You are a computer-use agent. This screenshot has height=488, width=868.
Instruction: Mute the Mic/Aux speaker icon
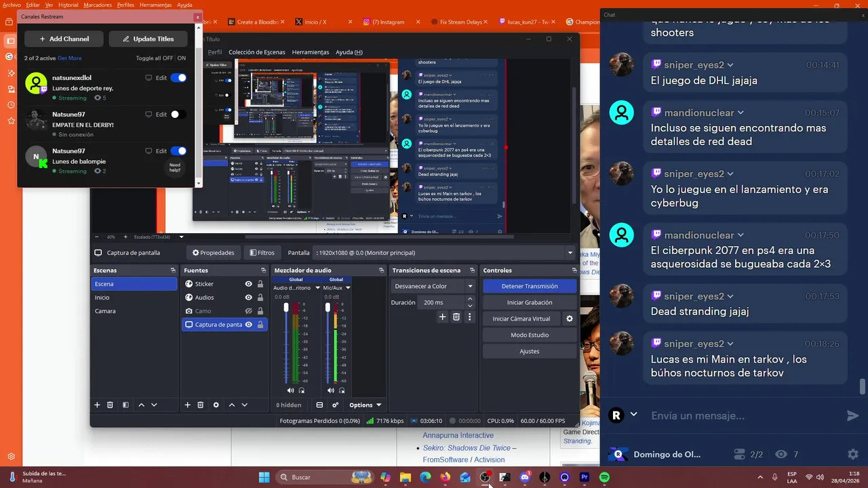[331, 390]
